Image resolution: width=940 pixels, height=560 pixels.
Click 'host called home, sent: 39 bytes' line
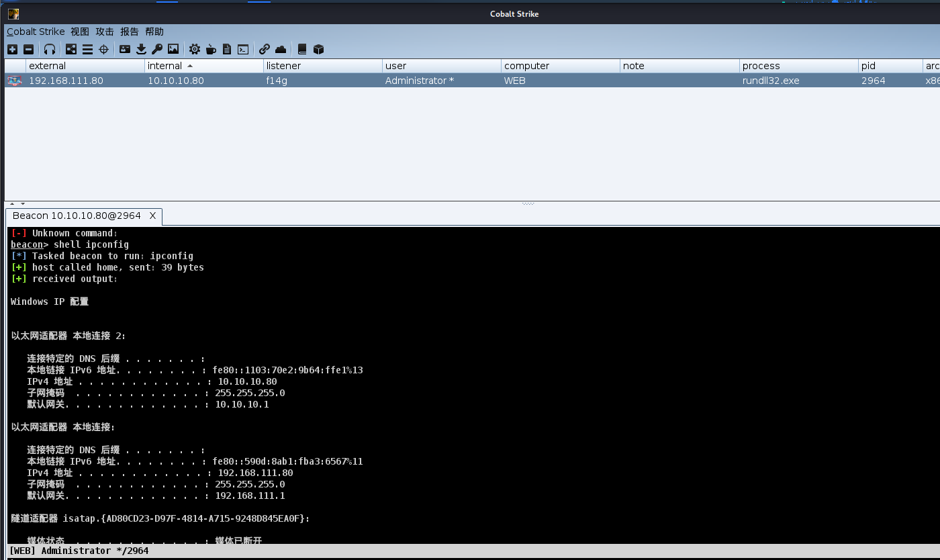(107, 267)
